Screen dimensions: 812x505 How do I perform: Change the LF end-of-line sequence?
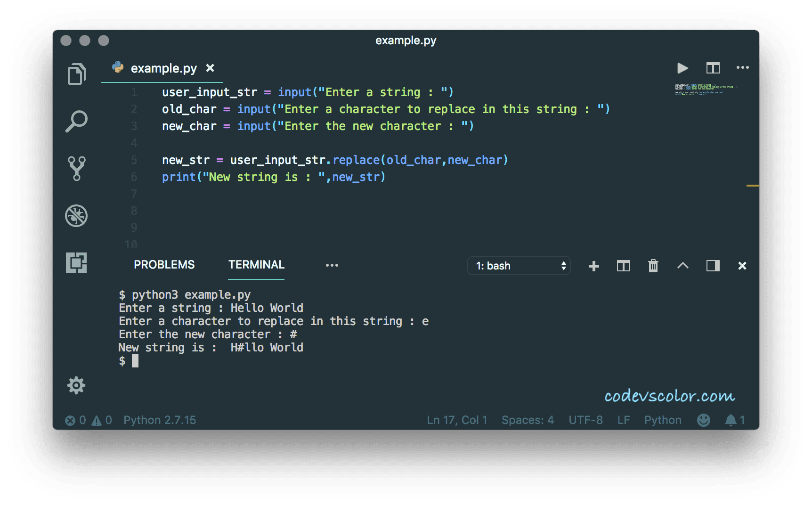coord(624,420)
